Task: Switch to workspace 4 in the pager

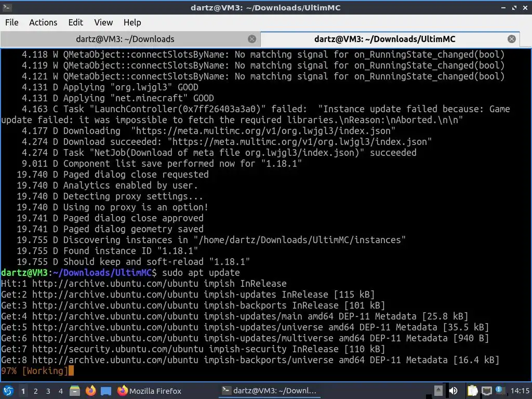Action: coord(61,391)
